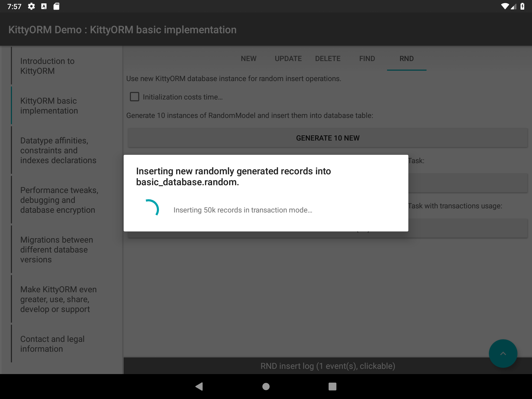
Task: Tap the Android recent apps button
Action: tap(332, 387)
